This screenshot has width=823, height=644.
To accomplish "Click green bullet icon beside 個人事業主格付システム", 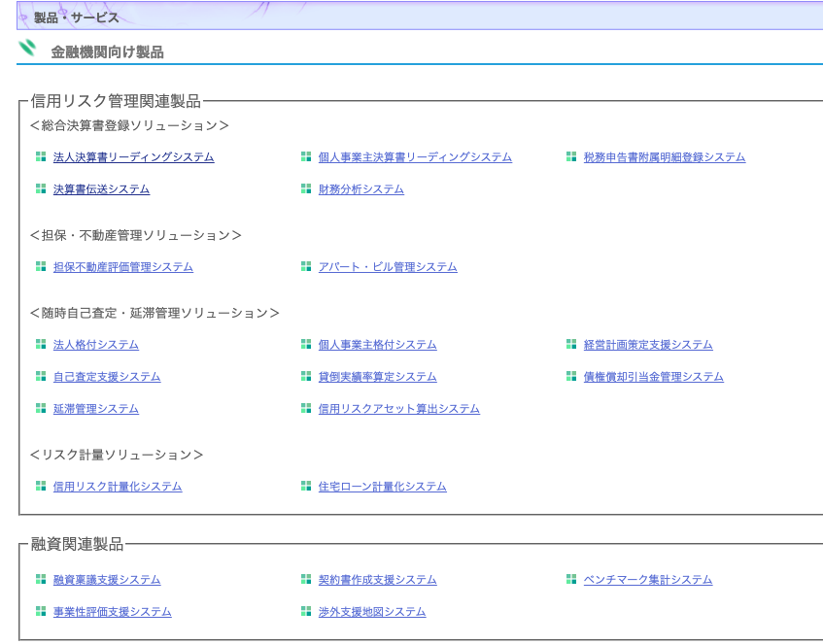I will click(306, 344).
